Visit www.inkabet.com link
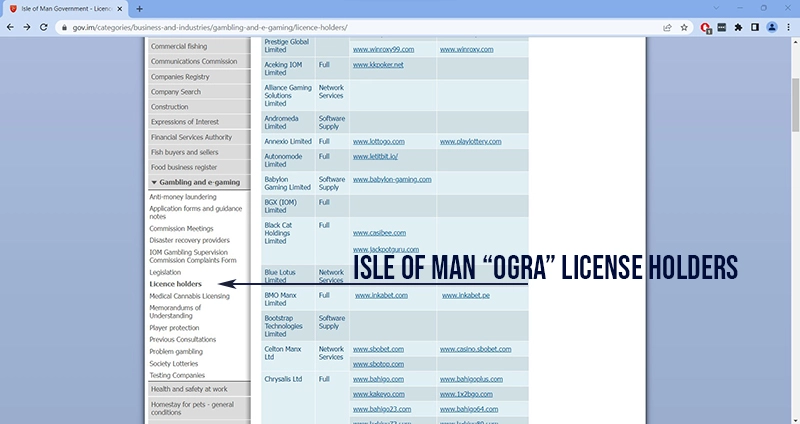800x424 pixels. click(381, 295)
